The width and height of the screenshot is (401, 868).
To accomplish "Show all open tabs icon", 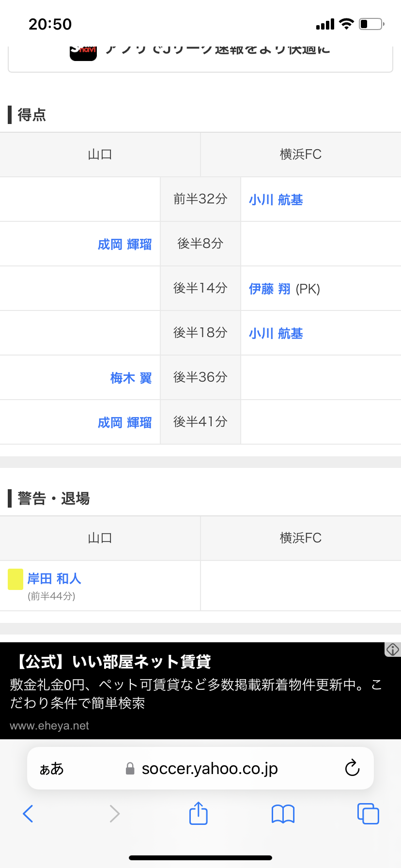I will click(x=368, y=814).
